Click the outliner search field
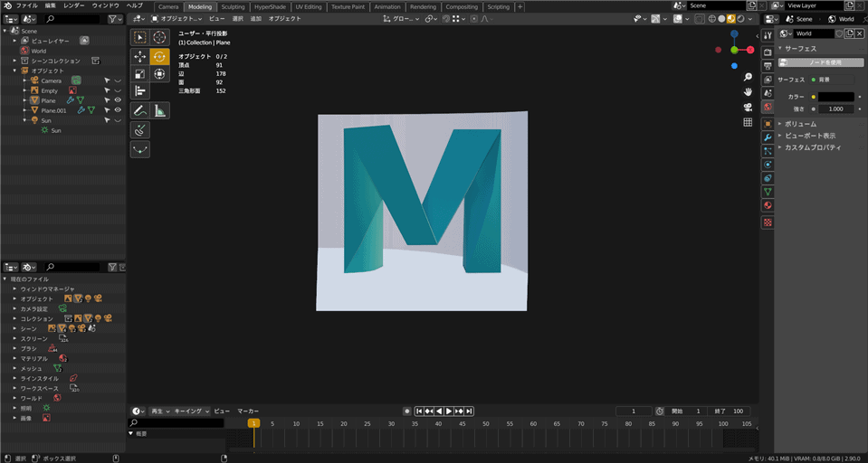Screen dimensions: 868x463 coord(72,19)
